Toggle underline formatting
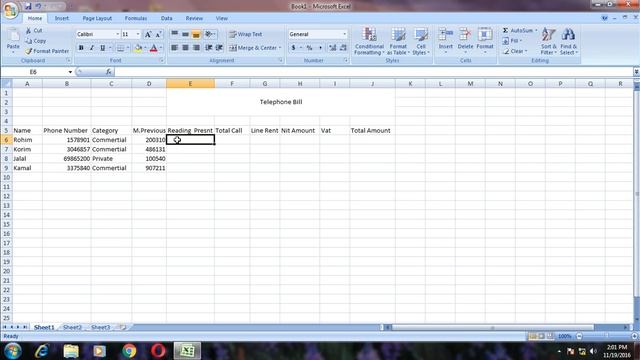This screenshot has height=360, width=640. tap(102, 48)
